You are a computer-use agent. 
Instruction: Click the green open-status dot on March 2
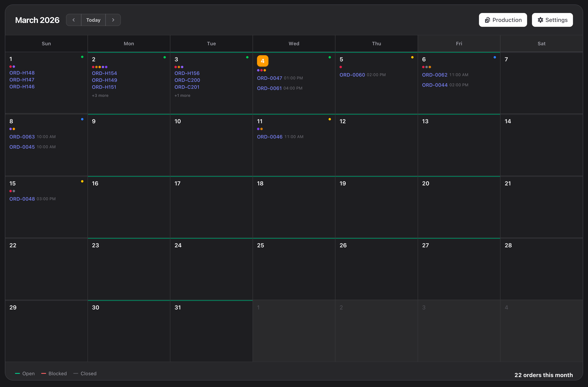[x=165, y=57]
